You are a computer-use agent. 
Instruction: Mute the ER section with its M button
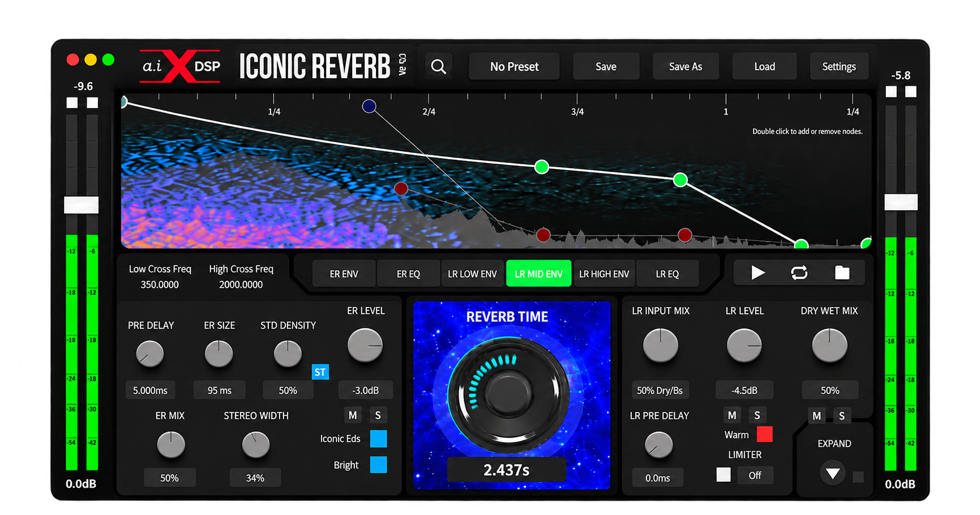(353, 415)
